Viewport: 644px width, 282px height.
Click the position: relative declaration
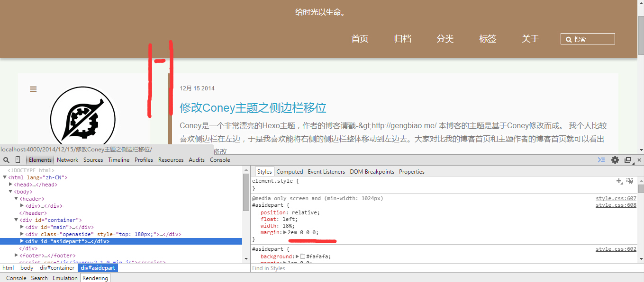pos(290,212)
